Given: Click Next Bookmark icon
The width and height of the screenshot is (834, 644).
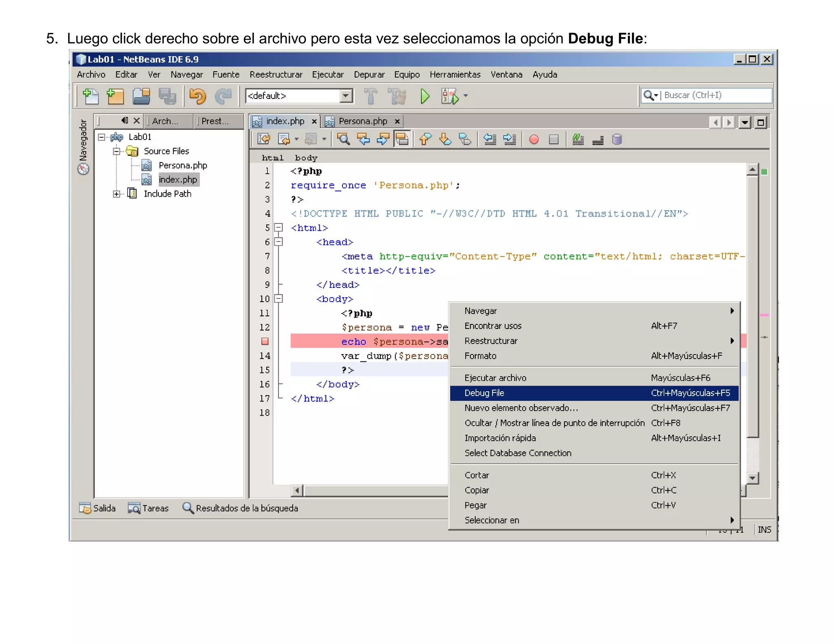Looking at the screenshot, I should pyautogui.click(x=445, y=139).
